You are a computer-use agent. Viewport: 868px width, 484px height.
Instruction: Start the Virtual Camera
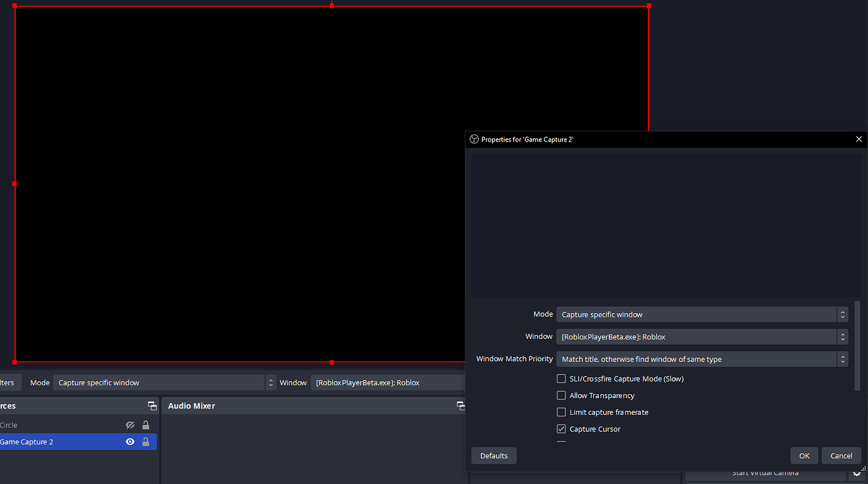click(x=765, y=473)
